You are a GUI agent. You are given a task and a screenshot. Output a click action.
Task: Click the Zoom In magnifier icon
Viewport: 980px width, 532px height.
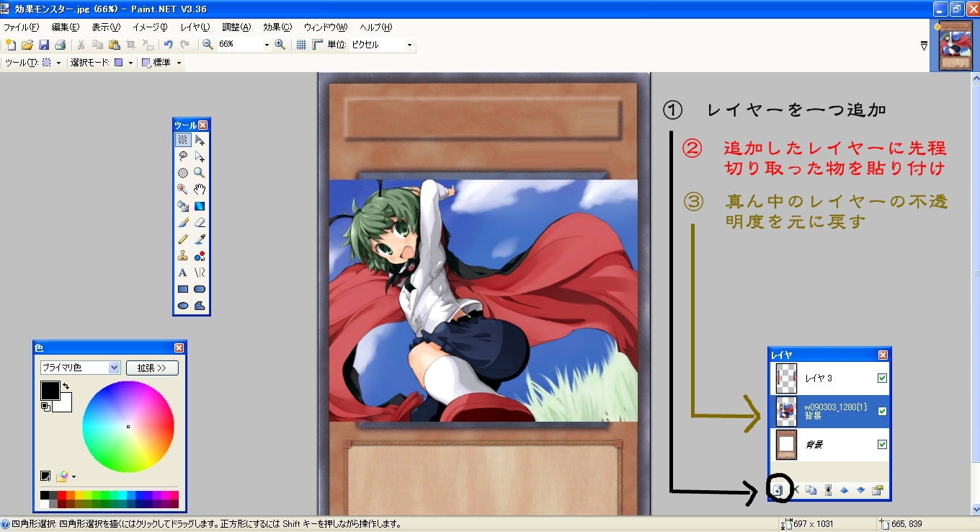click(280, 45)
